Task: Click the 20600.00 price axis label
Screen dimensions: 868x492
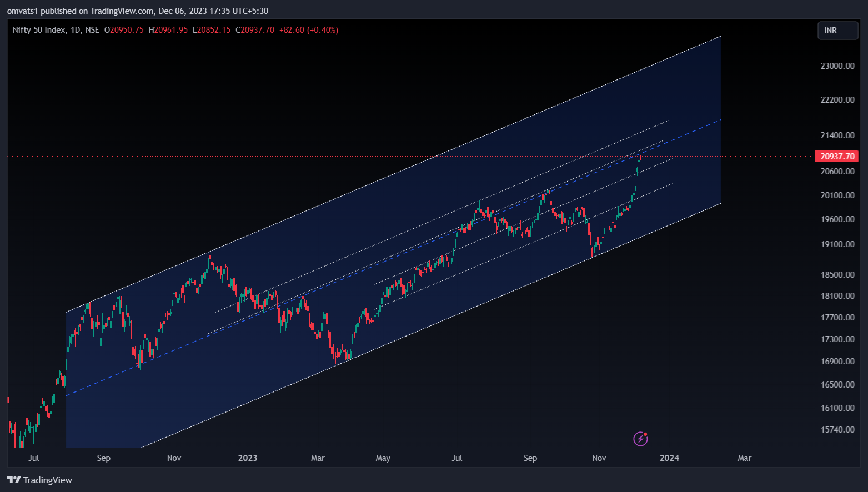Action: tap(837, 171)
